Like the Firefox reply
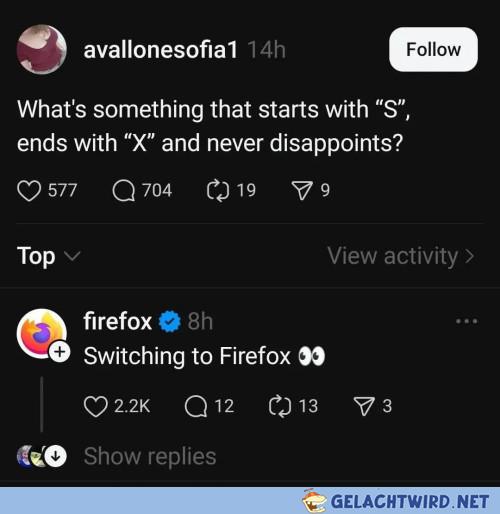Image resolution: width=500 pixels, height=514 pixels. (96, 406)
